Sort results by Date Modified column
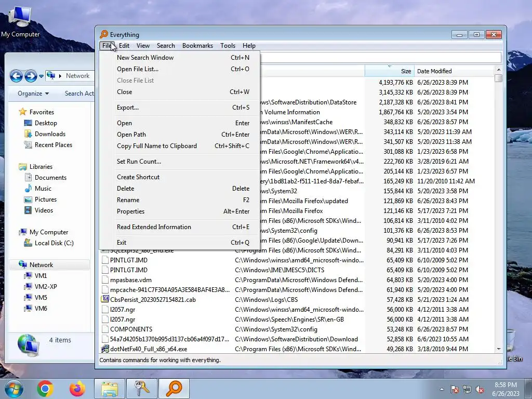Viewport: 532px width, 399px height. pyautogui.click(x=454, y=71)
